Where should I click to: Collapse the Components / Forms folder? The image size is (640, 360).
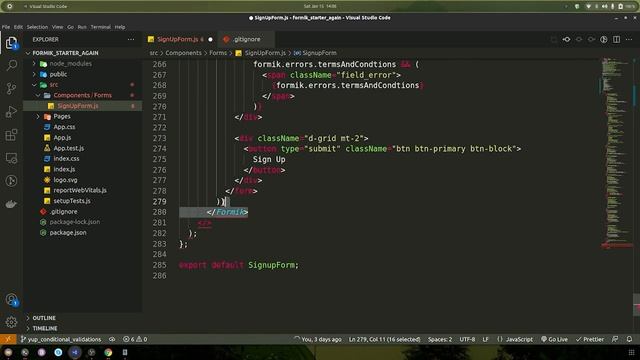(82, 95)
